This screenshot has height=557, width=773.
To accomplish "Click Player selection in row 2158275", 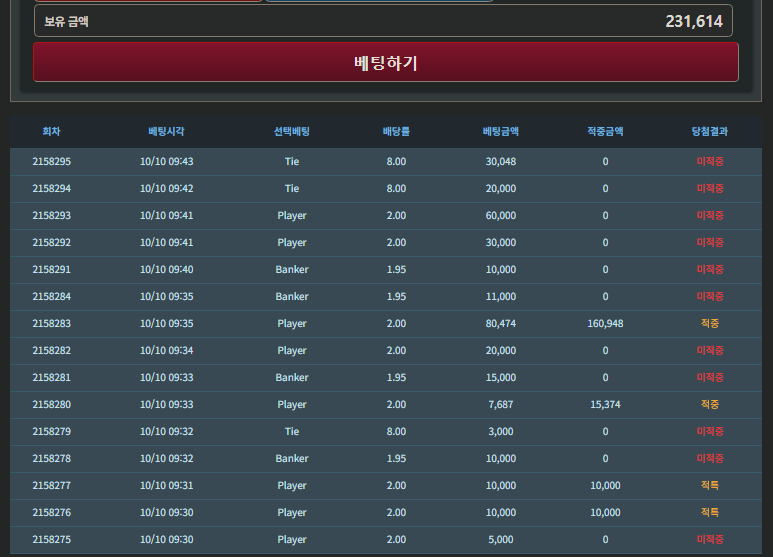I will [x=292, y=540].
